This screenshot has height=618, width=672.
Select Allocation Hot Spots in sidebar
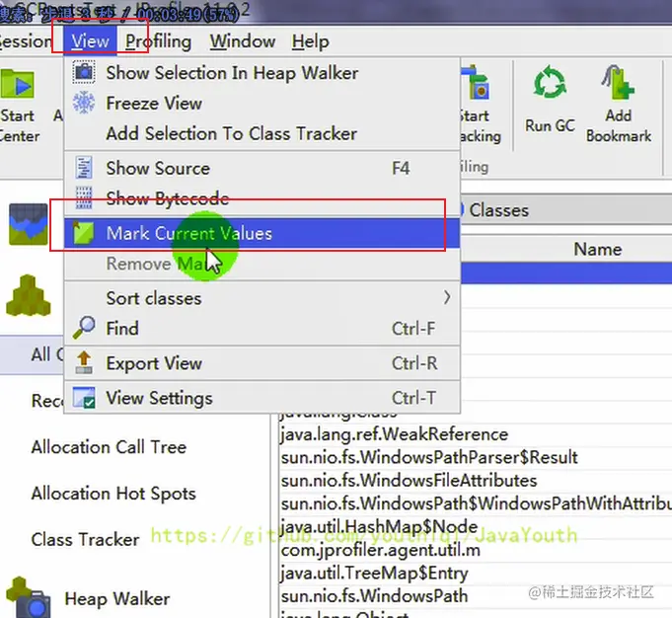113,494
